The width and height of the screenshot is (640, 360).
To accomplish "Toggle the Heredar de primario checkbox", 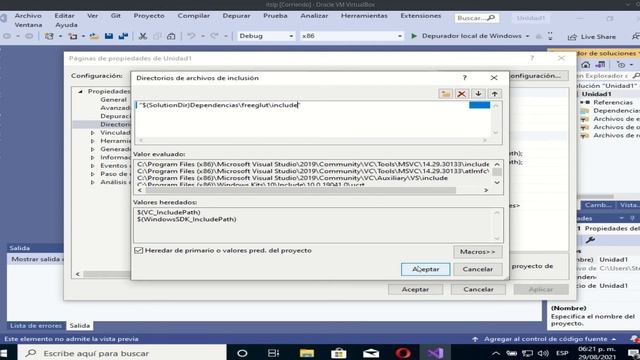I will point(138,250).
